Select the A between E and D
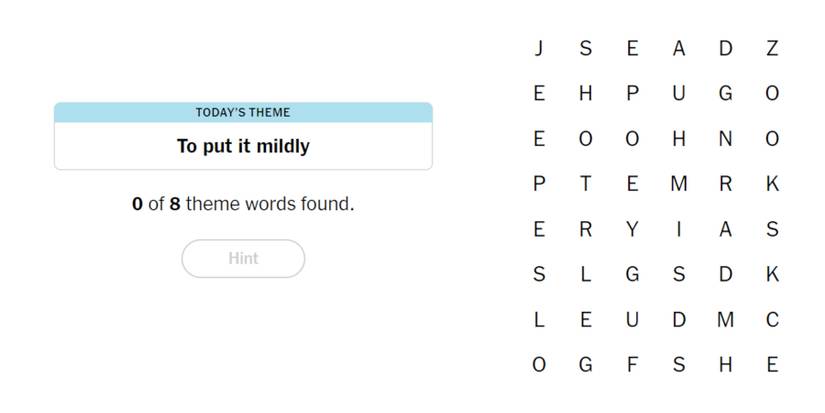The image size is (825, 413). pyautogui.click(x=679, y=48)
